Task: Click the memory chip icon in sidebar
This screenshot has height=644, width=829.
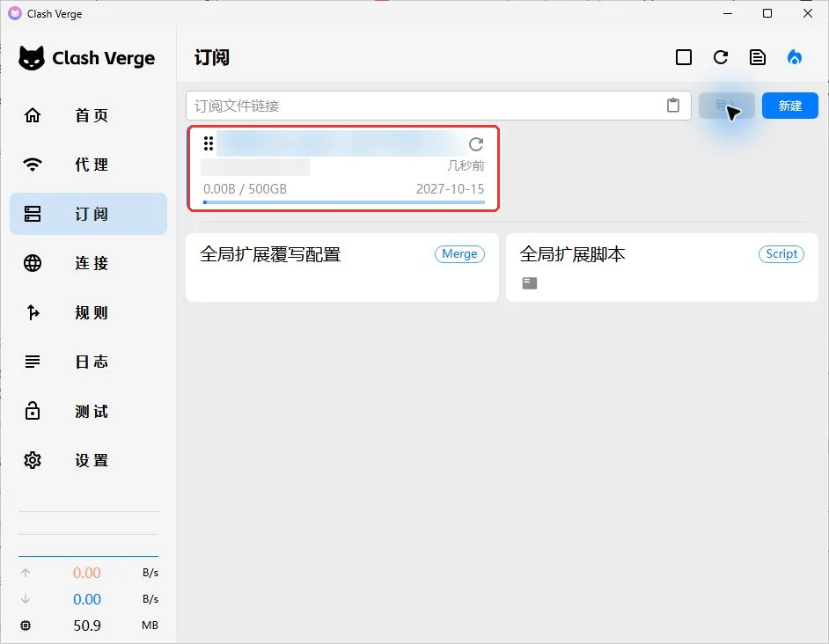Action: coord(26,626)
